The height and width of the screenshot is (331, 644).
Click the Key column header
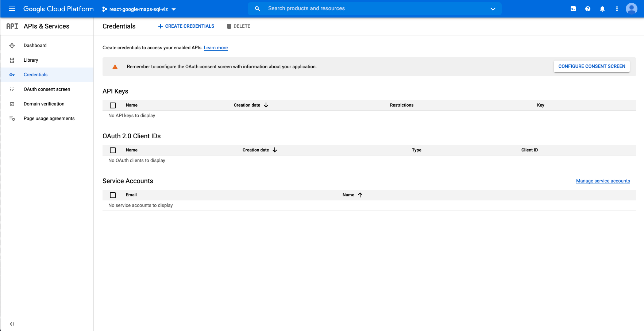point(540,105)
